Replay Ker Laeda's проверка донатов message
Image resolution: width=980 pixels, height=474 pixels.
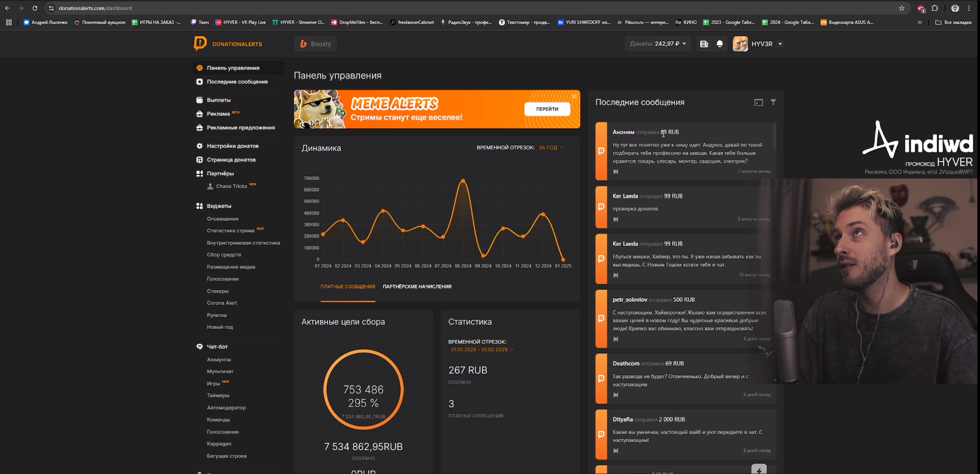(x=615, y=219)
